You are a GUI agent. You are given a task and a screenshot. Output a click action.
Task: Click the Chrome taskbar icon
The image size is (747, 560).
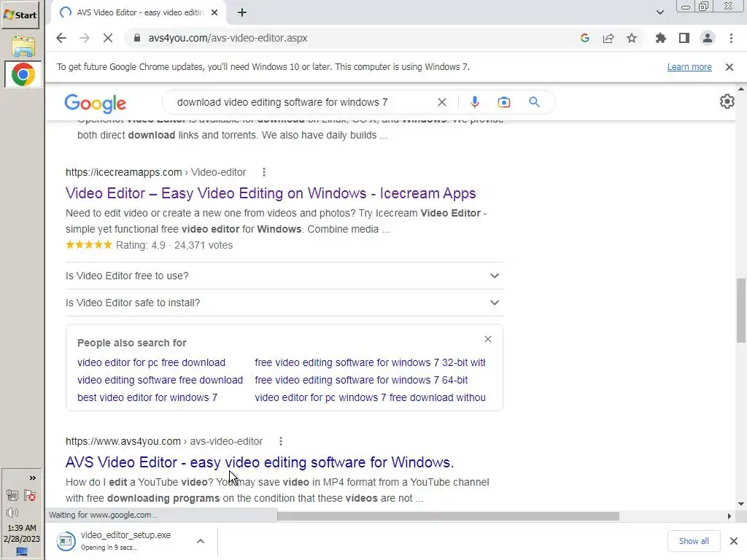(x=23, y=75)
